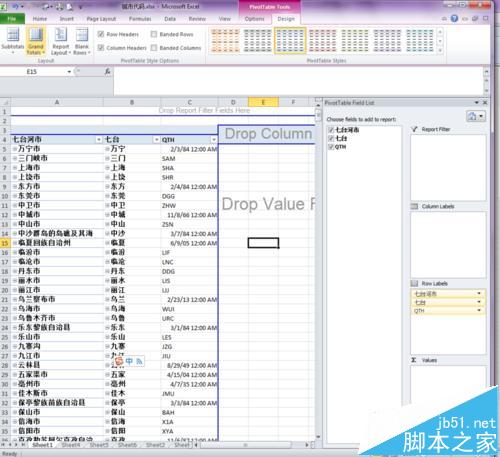
Task: Select the Sheet5 worksheet tab
Action: point(99,445)
